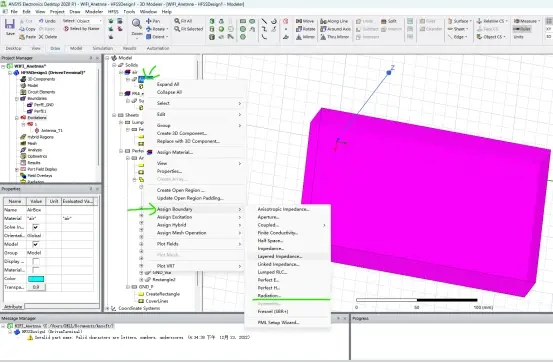Collapse the Sheets node in model tree
553x363 pixels.
[x=114, y=115]
